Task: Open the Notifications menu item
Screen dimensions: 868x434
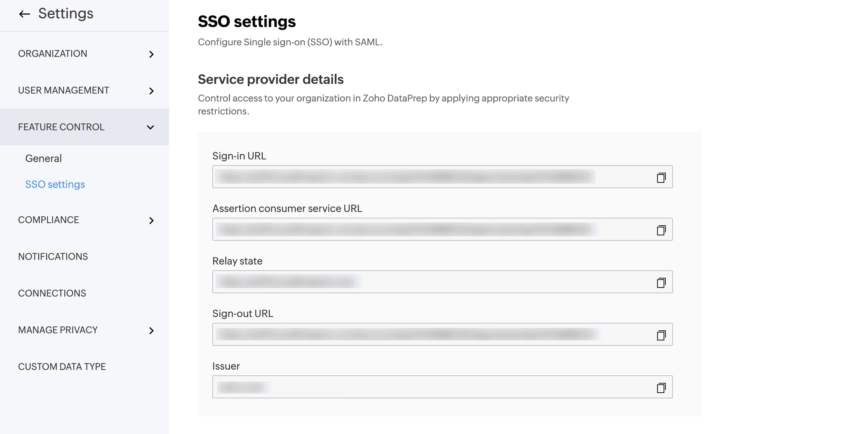Action: (x=53, y=257)
